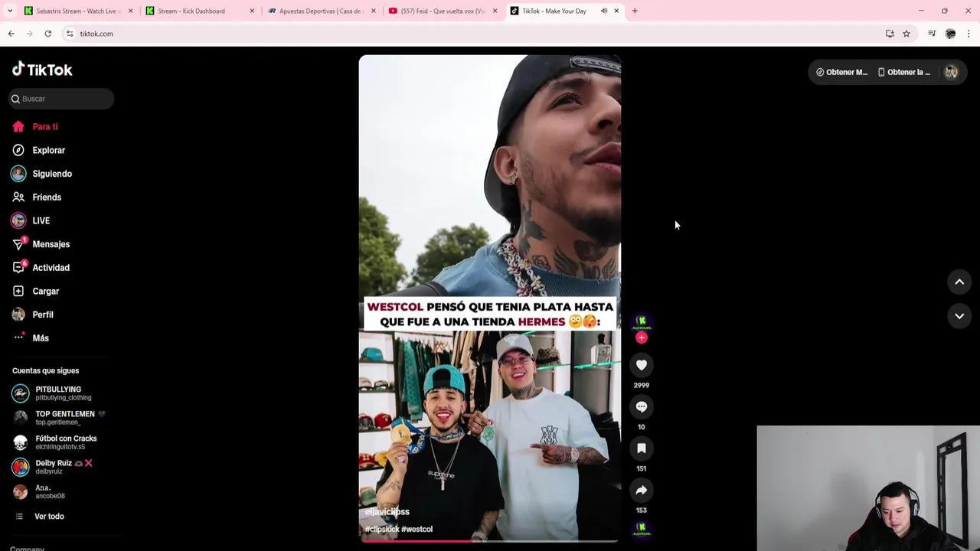Click the video progress bar
The width and height of the screenshot is (980, 551).
490,541
